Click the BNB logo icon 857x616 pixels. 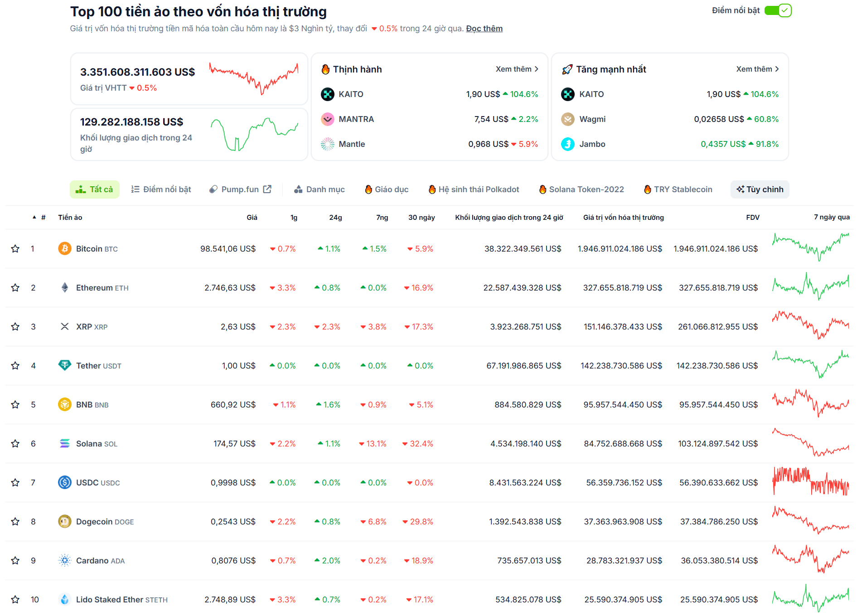65,404
